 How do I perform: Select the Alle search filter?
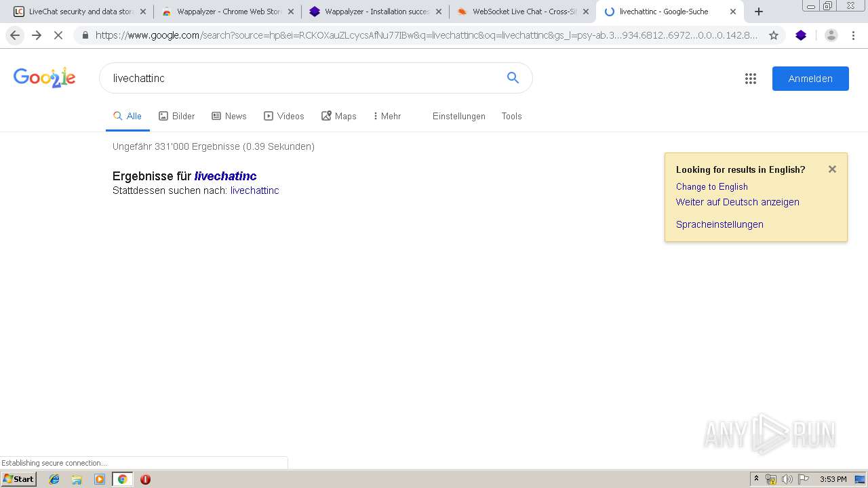(127, 116)
